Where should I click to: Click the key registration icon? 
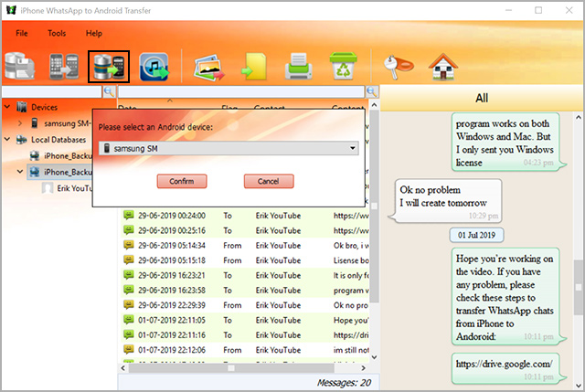coord(399,66)
